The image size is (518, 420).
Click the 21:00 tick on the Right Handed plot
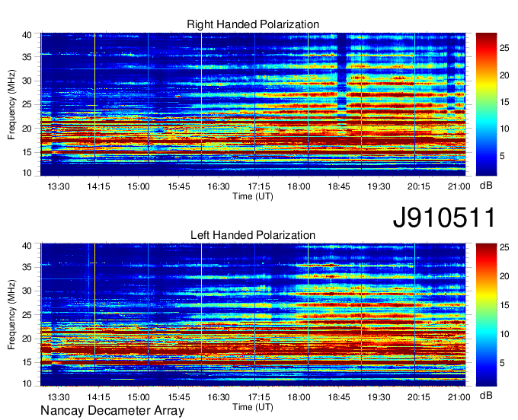coord(459,186)
